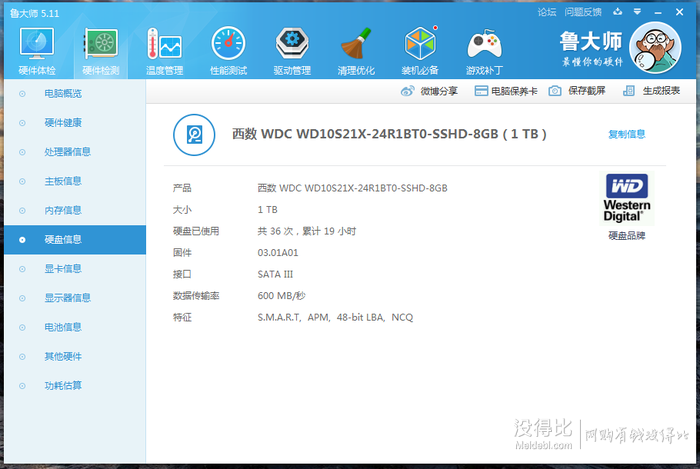Select 显卡信息 in the sidebar
Image resolution: width=700 pixels, height=469 pixels.
click(75, 269)
